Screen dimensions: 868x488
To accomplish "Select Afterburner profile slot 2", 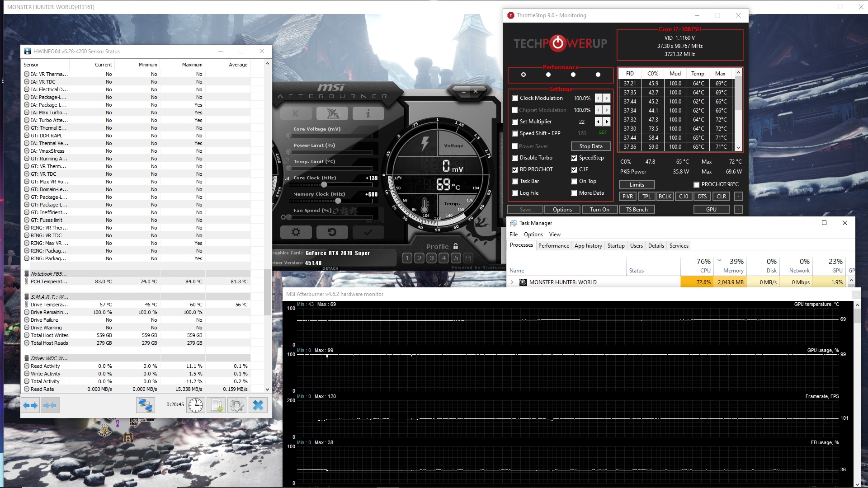I will (x=420, y=258).
